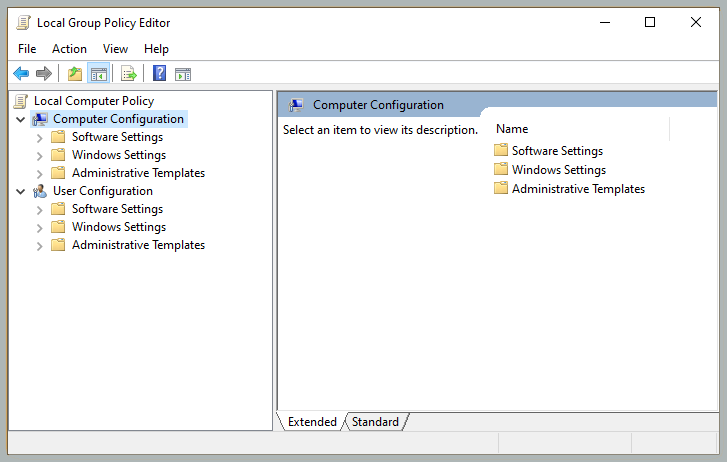Click the title bar application icon
This screenshot has width=727, height=462.
(x=23, y=23)
